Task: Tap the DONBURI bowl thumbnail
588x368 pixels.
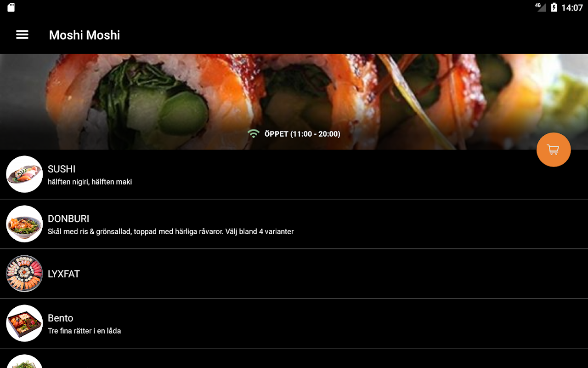Action: tap(24, 224)
